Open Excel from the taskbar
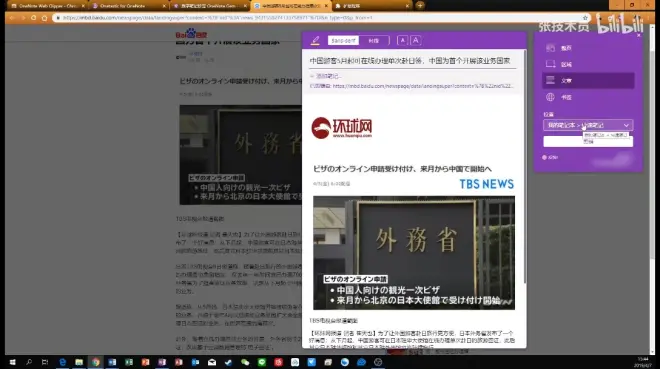 coord(129,362)
